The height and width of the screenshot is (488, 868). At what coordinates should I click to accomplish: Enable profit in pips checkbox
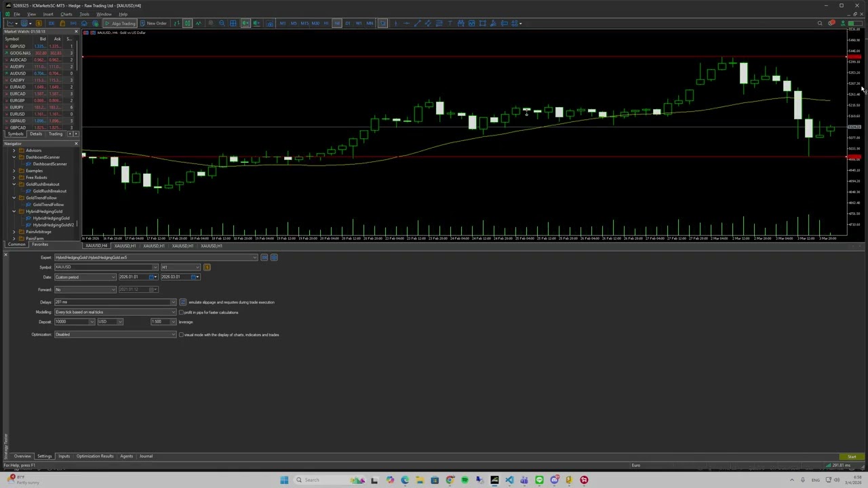tap(181, 312)
